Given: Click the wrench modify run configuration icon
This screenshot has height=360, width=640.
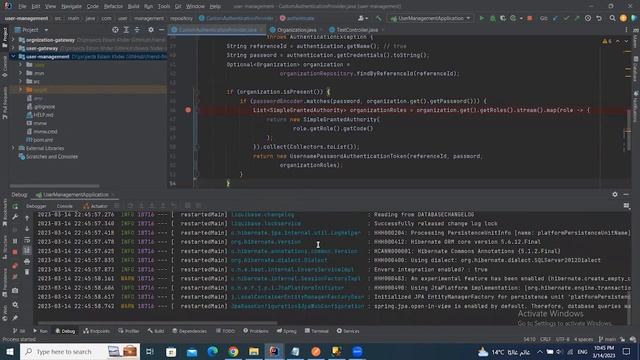Looking at the screenshot, I should pyautogui.click(x=15, y=217).
